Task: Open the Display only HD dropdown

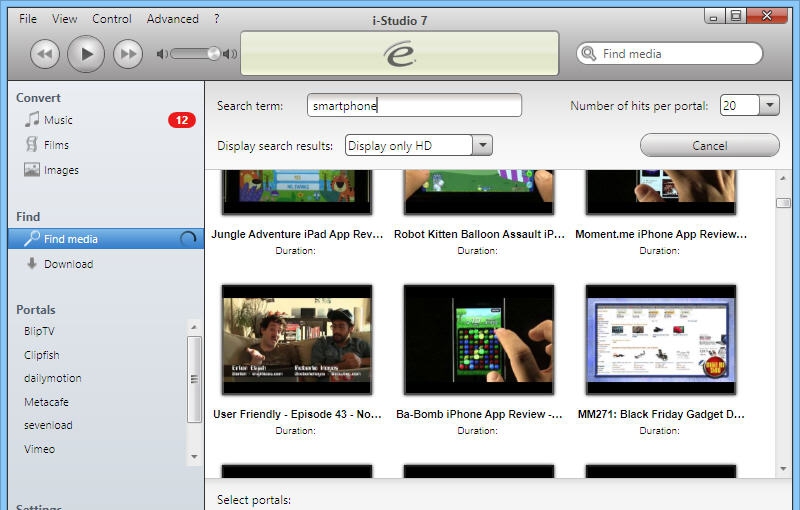Action: tap(482, 145)
